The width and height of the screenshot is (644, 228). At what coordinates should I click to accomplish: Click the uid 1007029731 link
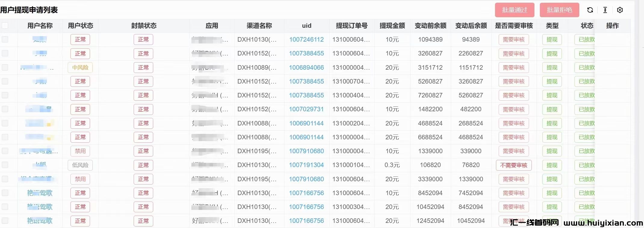[306, 109]
